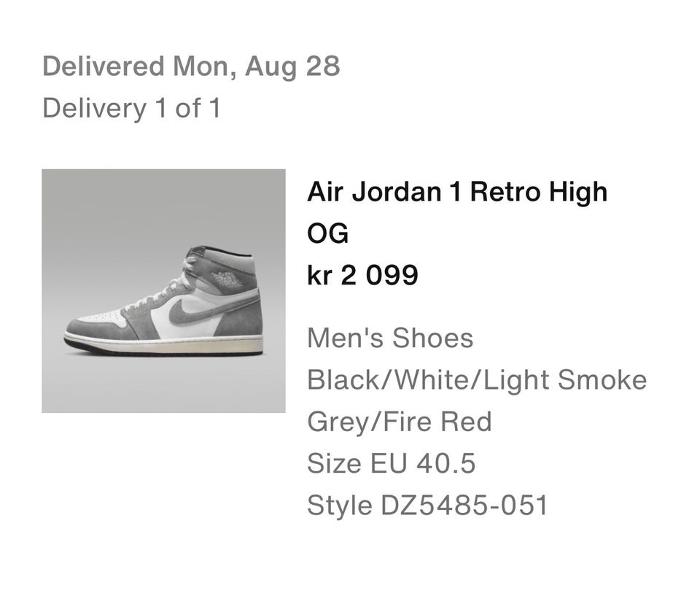Click the OG text below the product title

tap(327, 233)
